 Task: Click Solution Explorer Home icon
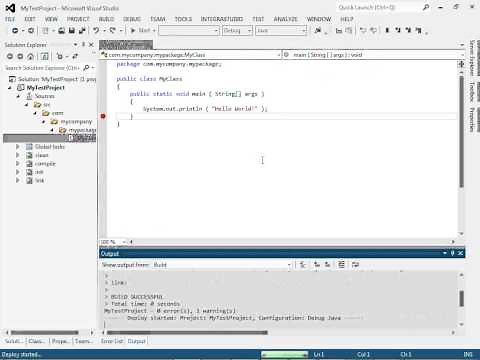click(x=30, y=56)
